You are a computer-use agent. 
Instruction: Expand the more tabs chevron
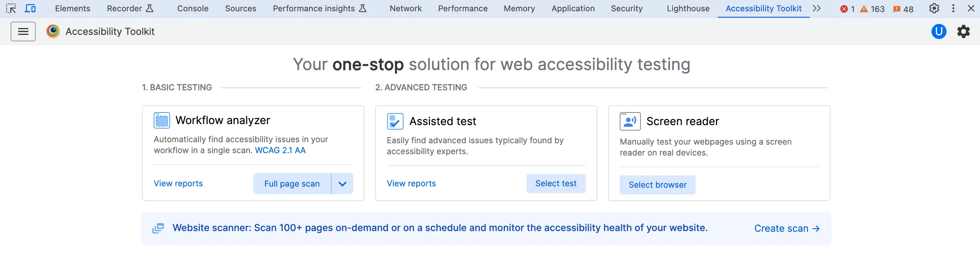(x=817, y=8)
